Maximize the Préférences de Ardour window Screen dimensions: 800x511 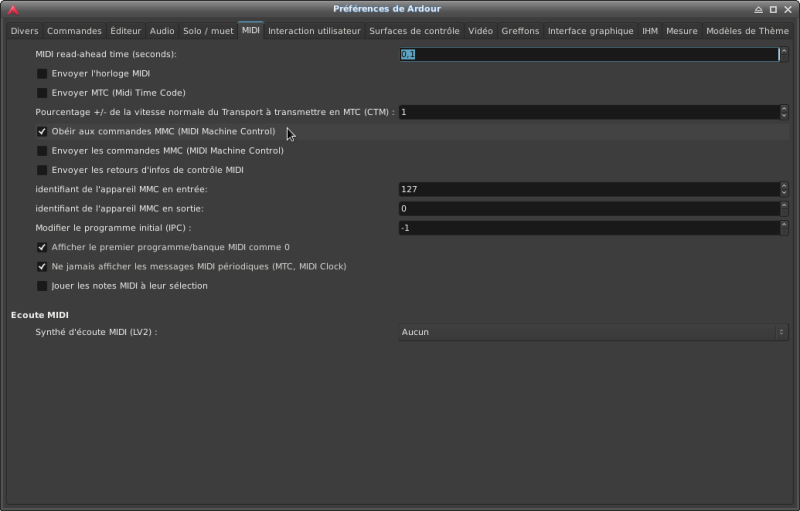point(771,9)
